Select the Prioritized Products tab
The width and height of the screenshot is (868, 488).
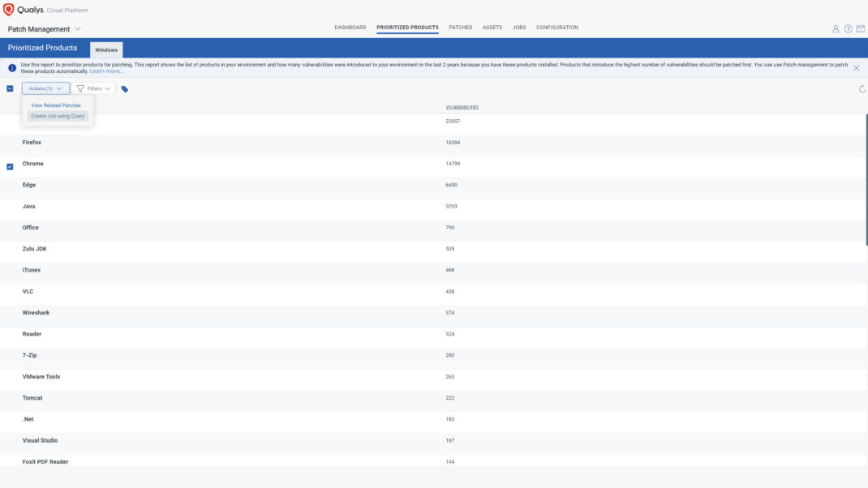pos(407,27)
